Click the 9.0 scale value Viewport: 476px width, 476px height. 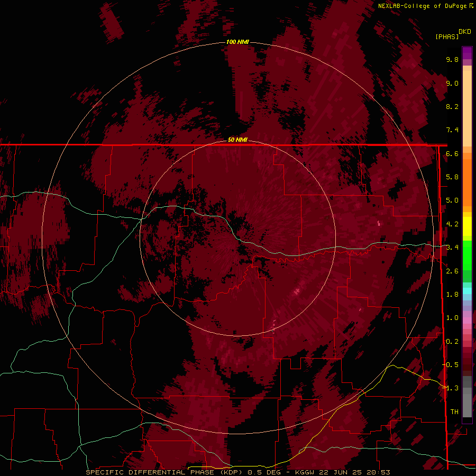coord(452,83)
